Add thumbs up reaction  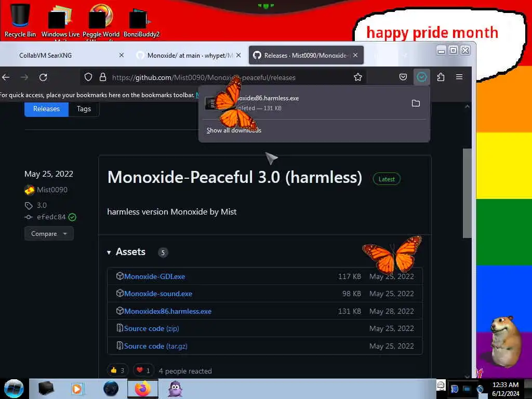117,370
